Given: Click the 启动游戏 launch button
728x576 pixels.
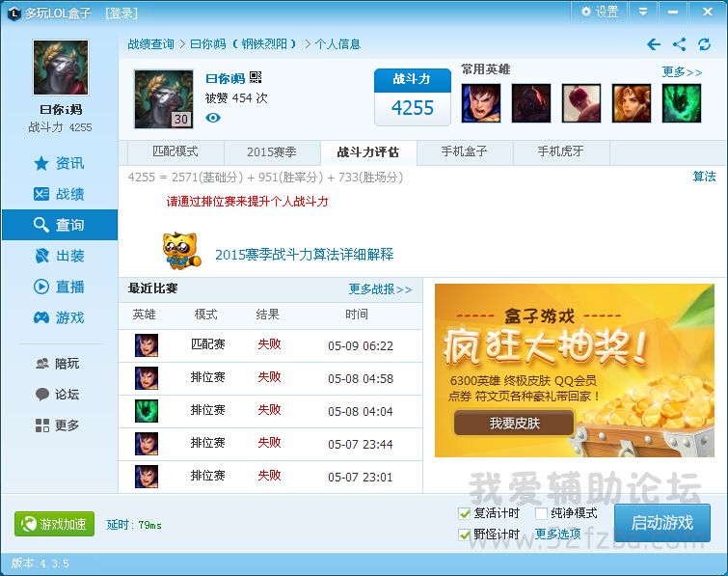Looking at the screenshot, I should pyautogui.click(x=662, y=523).
